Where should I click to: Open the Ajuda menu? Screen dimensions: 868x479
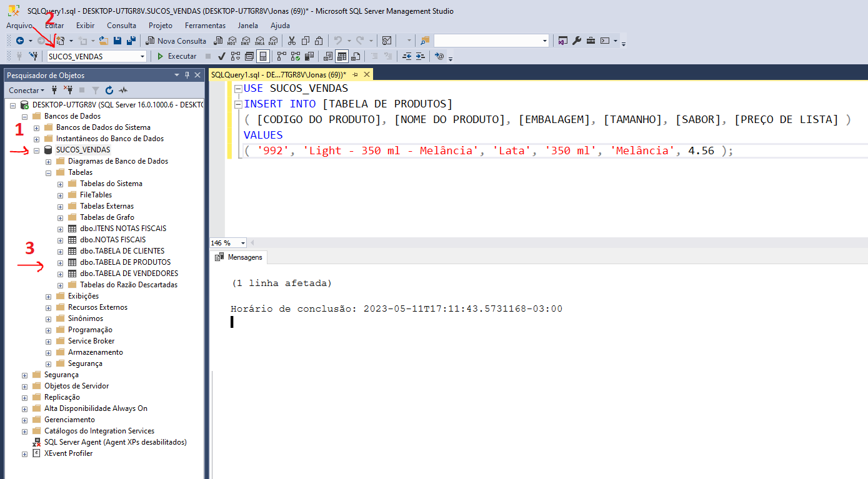[280, 26]
